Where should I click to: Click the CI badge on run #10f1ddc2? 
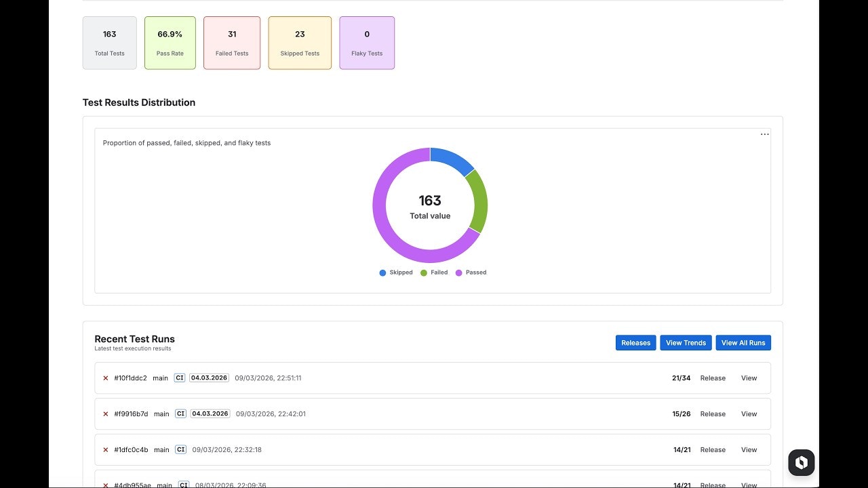179,378
